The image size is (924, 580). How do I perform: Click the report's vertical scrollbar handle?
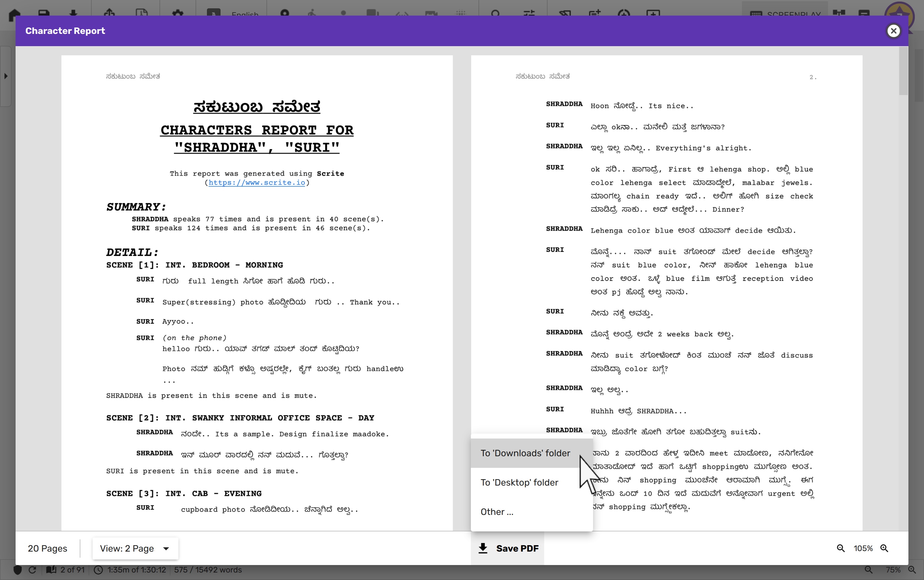(x=903, y=71)
